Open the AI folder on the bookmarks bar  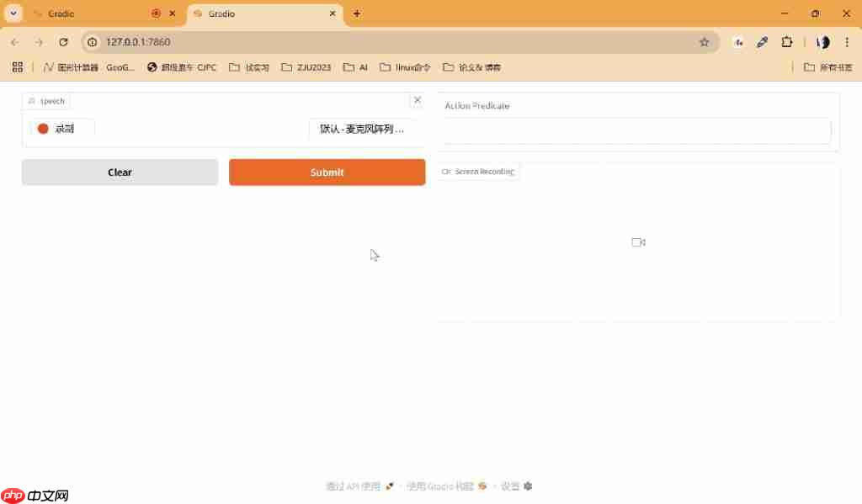(x=354, y=67)
